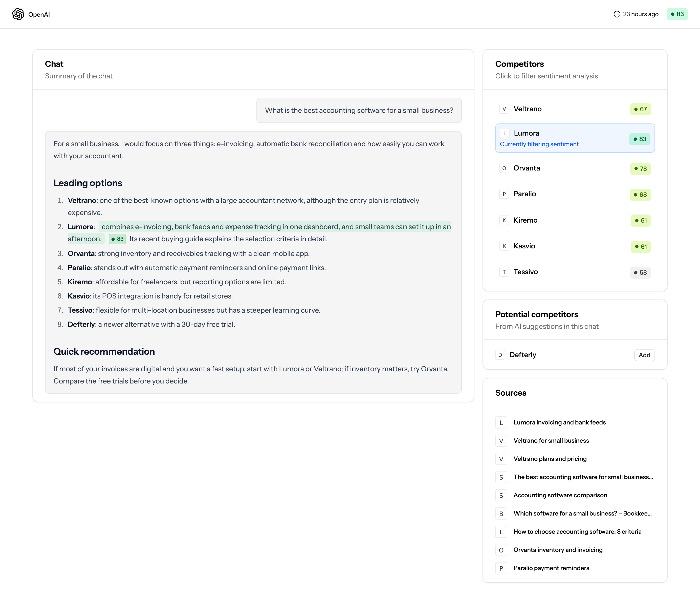Image resolution: width=700 pixels, height=599 pixels.
Task: Click bold Paralio in Leading options list
Action: pyautogui.click(x=79, y=268)
